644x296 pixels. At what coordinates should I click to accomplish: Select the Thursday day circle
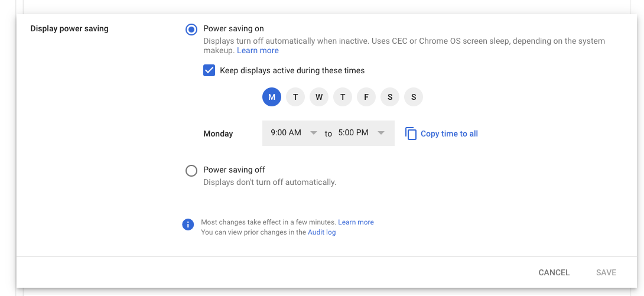[343, 97]
